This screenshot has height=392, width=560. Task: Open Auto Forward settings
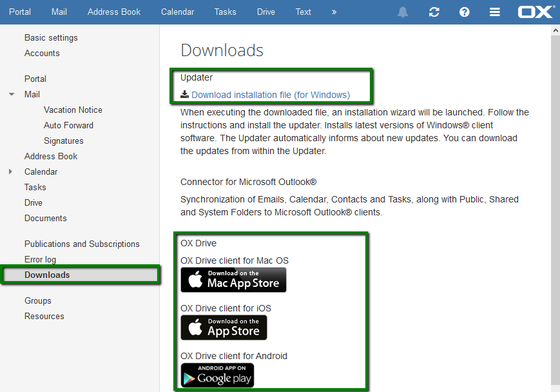(68, 125)
